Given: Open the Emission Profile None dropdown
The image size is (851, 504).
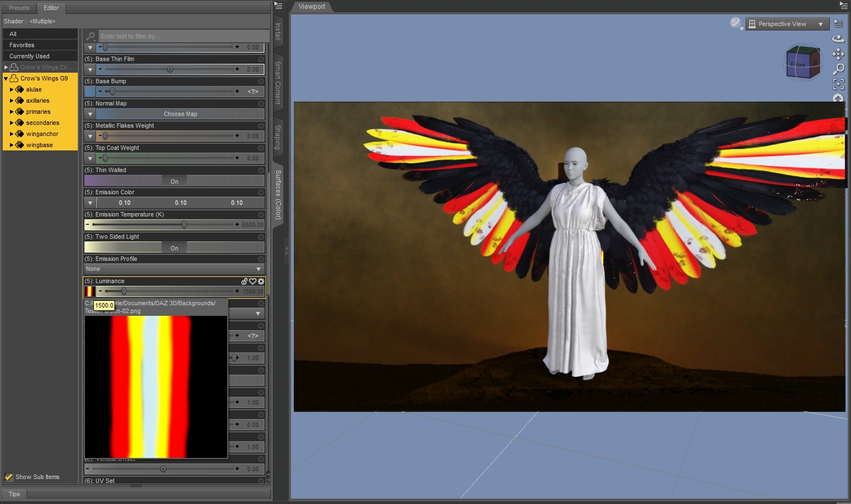Looking at the screenshot, I should [174, 269].
